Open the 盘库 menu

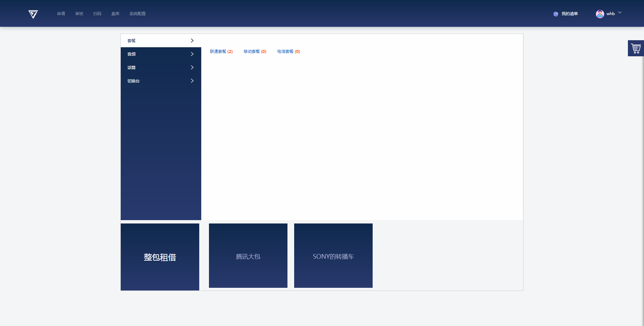click(115, 14)
